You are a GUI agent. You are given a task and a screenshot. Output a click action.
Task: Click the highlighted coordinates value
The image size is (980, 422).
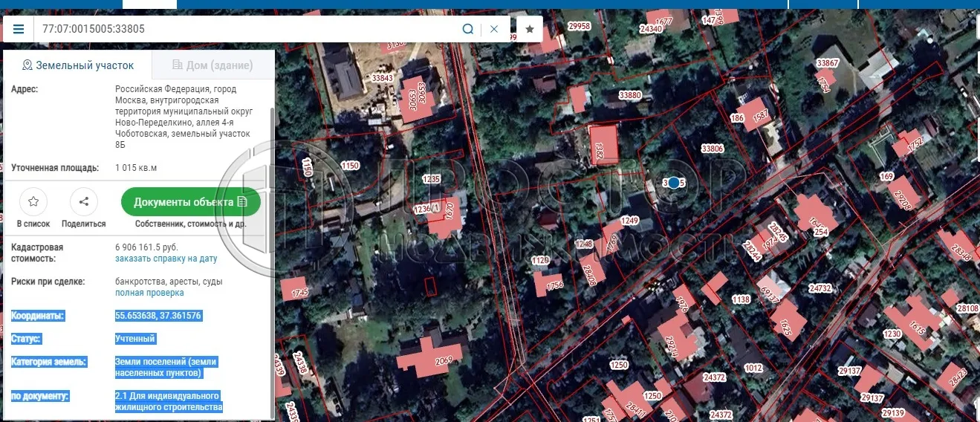[158, 316]
